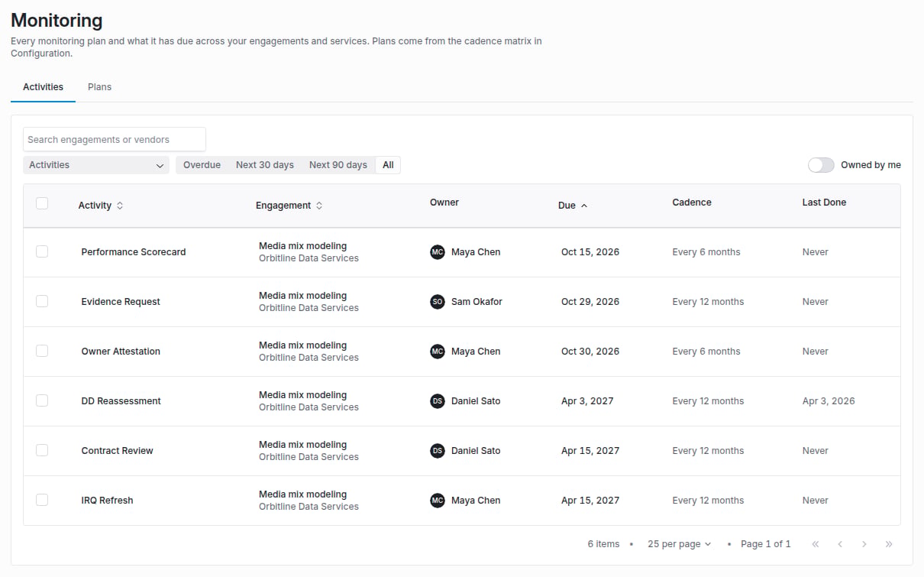Open the 25 per page dropdown
The height and width of the screenshot is (577, 924).
coord(679,544)
